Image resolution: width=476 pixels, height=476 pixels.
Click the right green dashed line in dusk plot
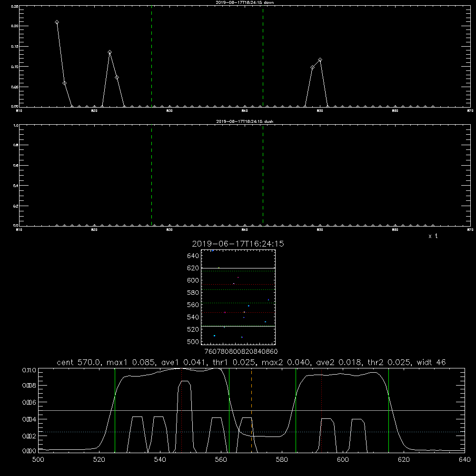click(263, 176)
